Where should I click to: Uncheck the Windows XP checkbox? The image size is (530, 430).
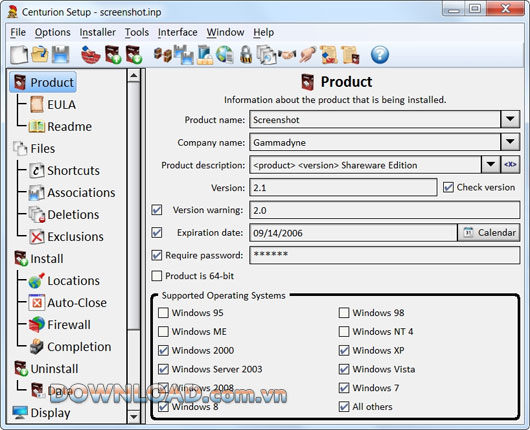point(344,350)
